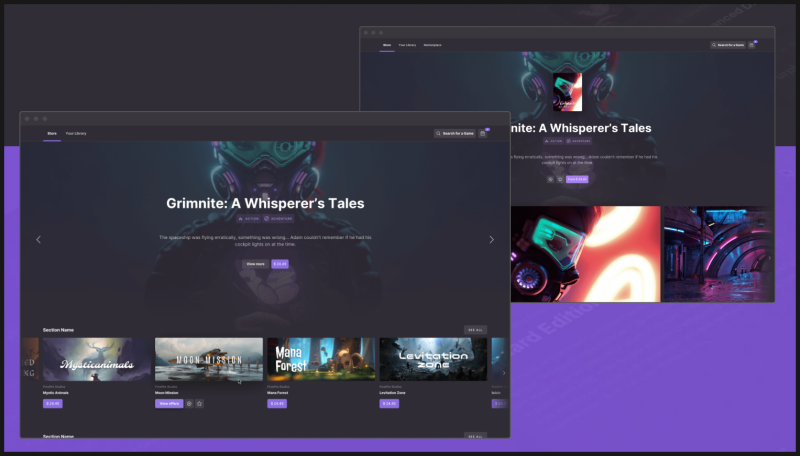
Task: Click See All for first section
Action: click(x=476, y=330)
